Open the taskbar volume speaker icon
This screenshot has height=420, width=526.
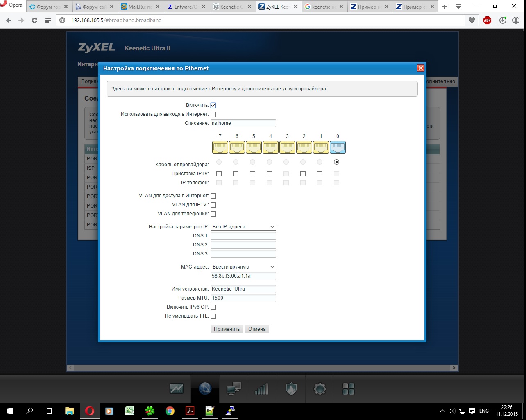click(x=452, y=411)
